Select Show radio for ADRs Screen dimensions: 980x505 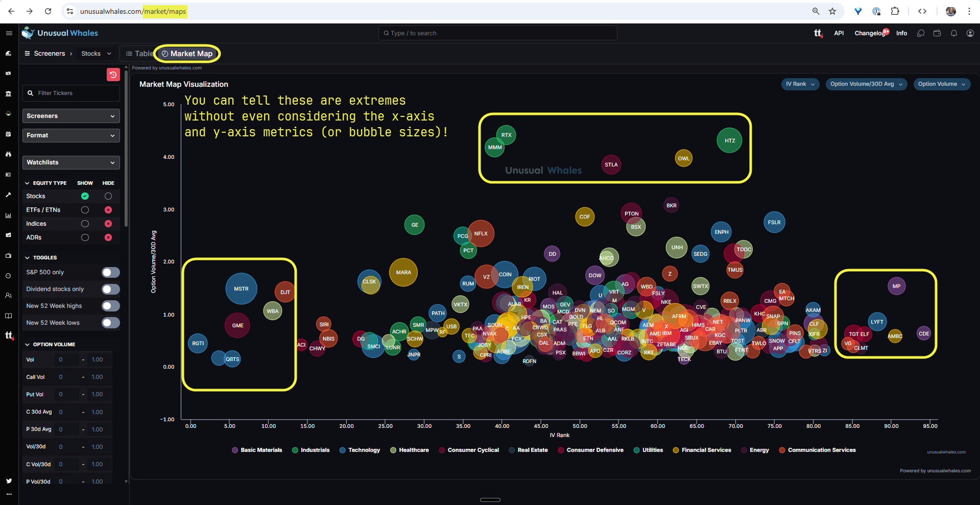click(x=85, y=237)
